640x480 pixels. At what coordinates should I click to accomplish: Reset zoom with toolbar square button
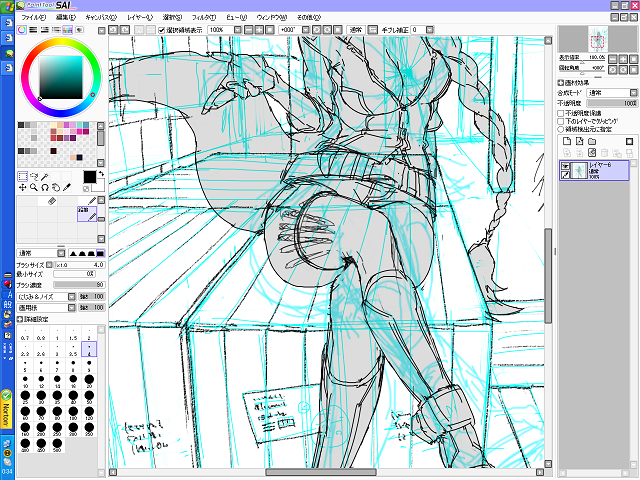click(270, 30)
